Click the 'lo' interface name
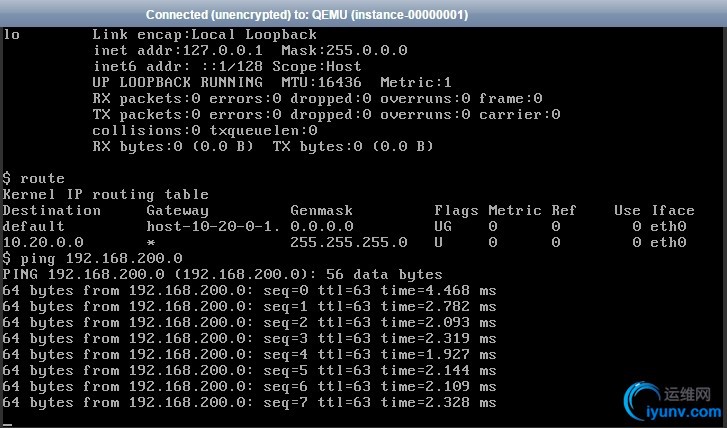Screen dimensions: 727x428 click(11, 34)
